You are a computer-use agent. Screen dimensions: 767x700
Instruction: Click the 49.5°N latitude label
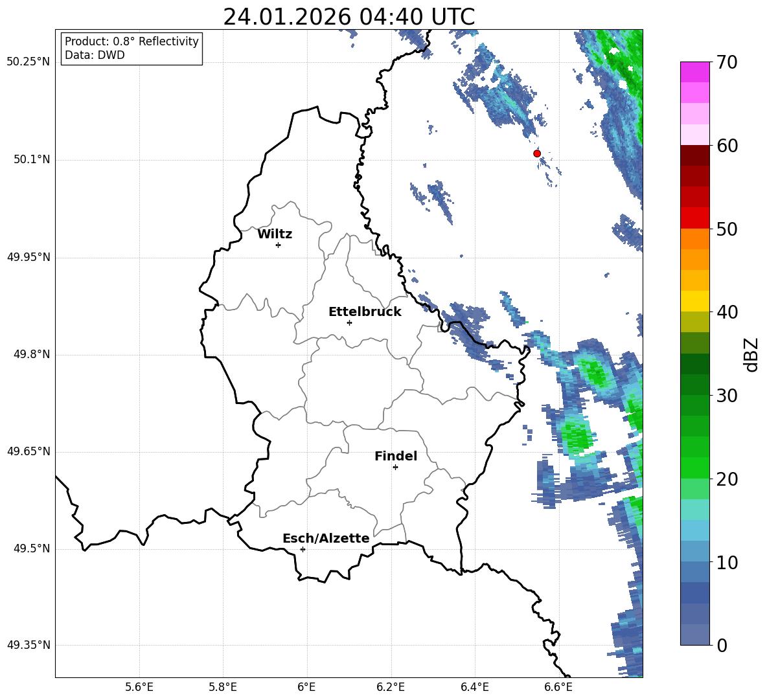[32, 548]
